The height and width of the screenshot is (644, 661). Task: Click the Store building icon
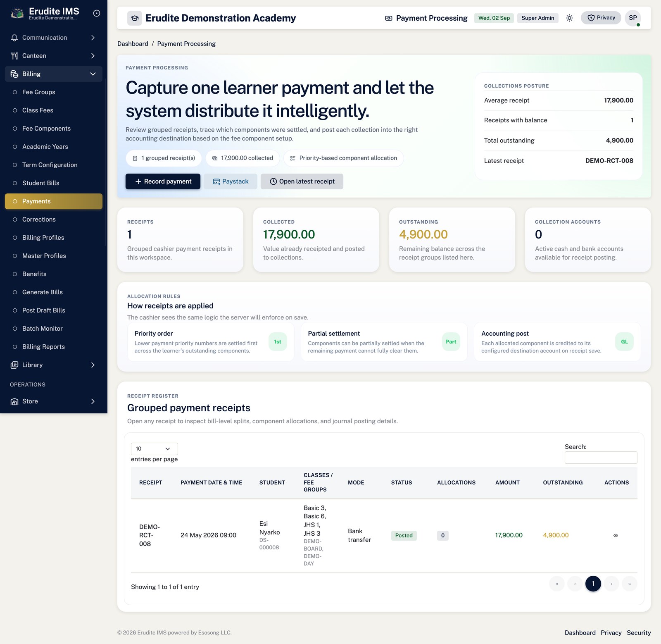pos(14,401)
